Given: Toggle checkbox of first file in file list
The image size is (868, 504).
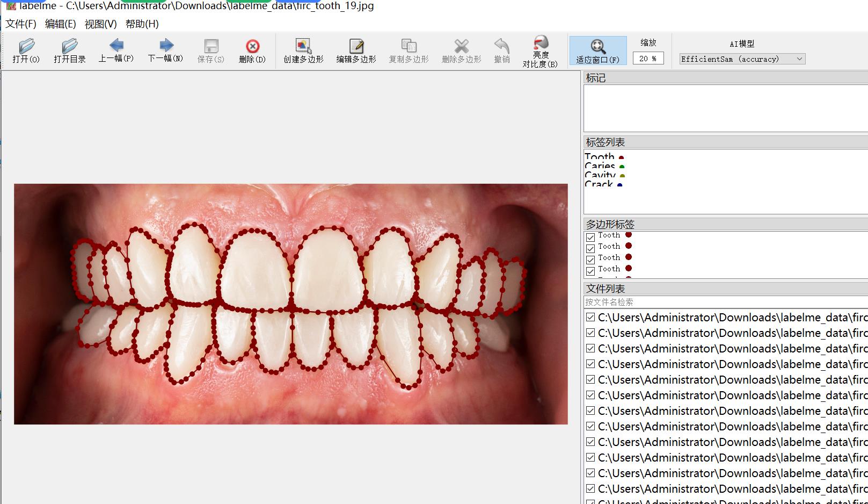Looking at the screenshot, I should point(590,317).
